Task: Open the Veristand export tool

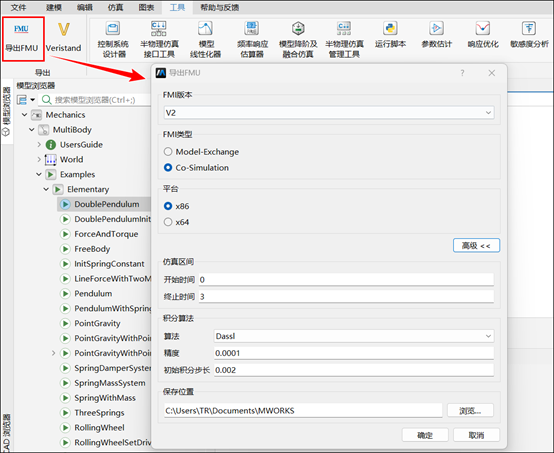Action: pyautogui.click(x=64, y=38)
